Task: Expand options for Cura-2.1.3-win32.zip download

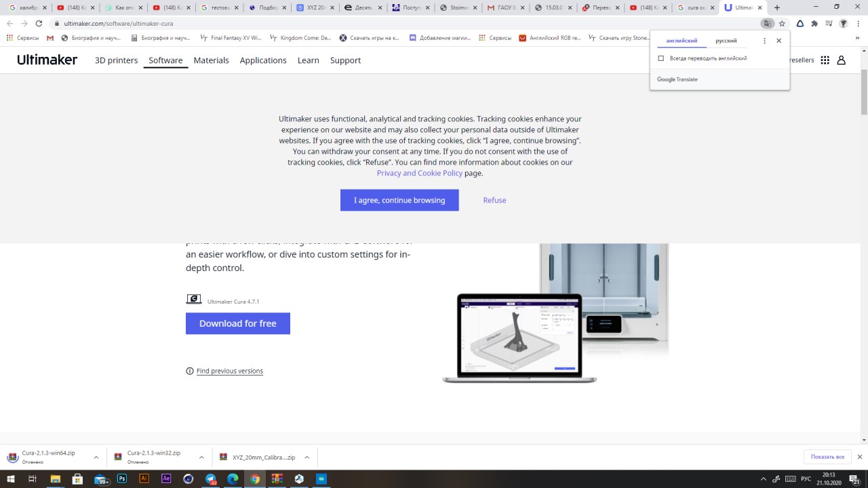Action: (201, 457)
